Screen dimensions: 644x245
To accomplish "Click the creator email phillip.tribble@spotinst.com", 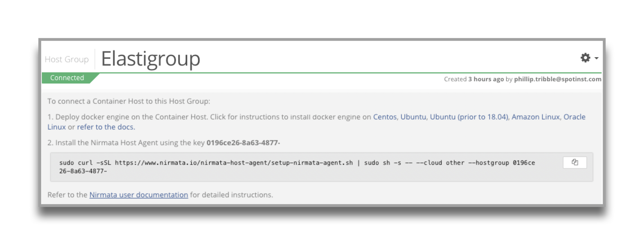I will [x=558, y=79].
